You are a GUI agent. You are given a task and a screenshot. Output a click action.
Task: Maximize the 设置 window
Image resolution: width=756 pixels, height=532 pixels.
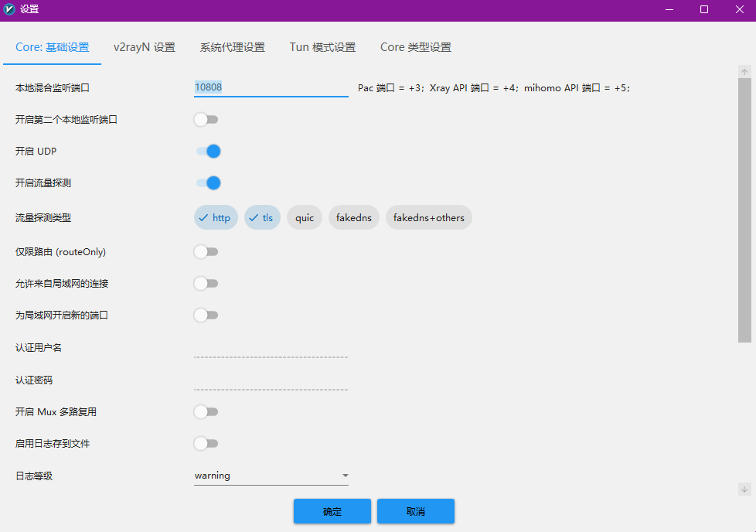[x=704, y=9]
